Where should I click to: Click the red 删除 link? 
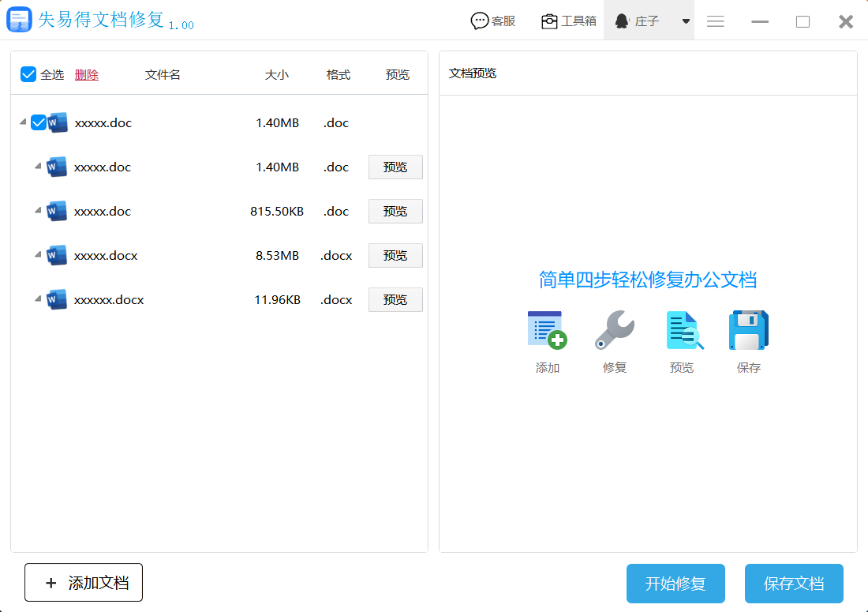(x=86, y=74)
